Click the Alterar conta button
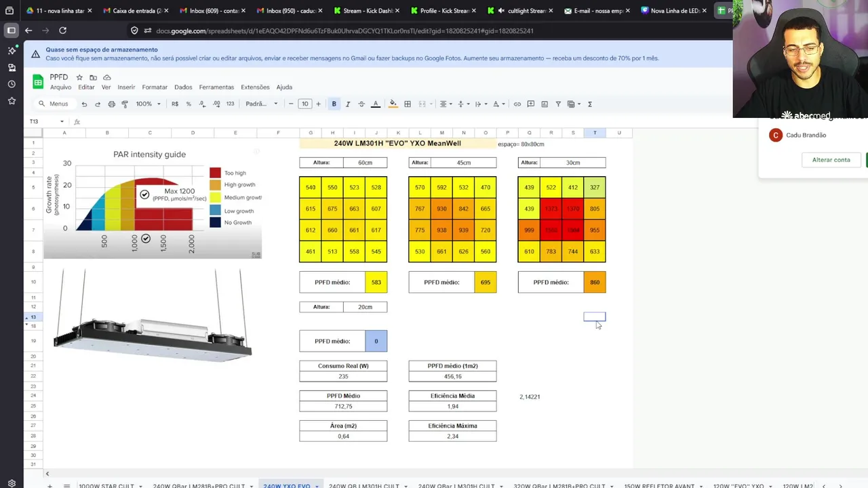 coord(831,160)
